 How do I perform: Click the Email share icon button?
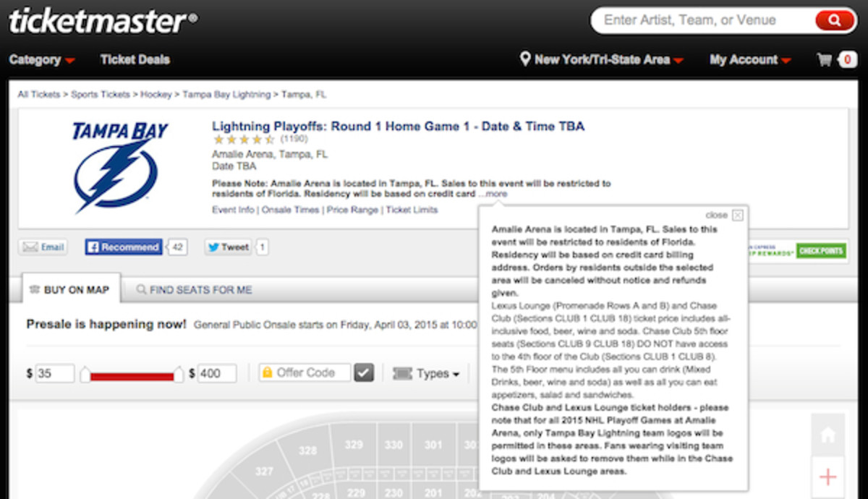(x=43, y=247)
